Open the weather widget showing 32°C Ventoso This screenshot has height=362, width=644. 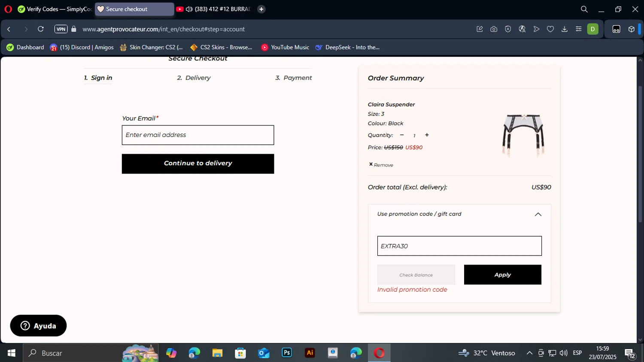[486, 353]
